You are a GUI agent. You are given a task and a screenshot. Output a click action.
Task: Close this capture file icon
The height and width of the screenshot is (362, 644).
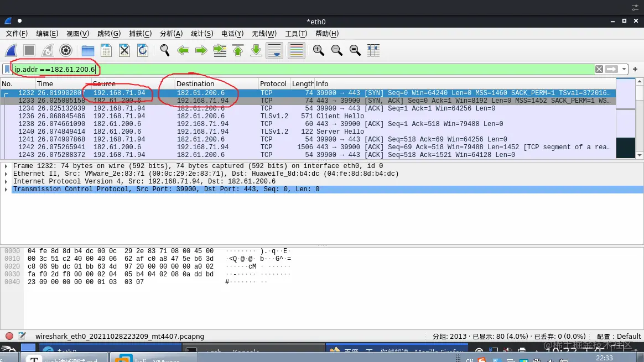[x=124, y=50]
